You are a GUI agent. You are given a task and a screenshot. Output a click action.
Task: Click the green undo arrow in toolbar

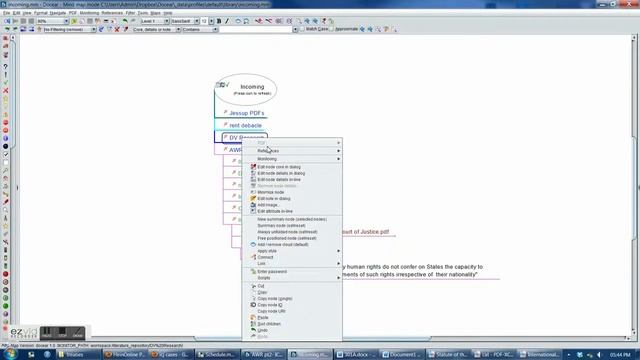125,21
